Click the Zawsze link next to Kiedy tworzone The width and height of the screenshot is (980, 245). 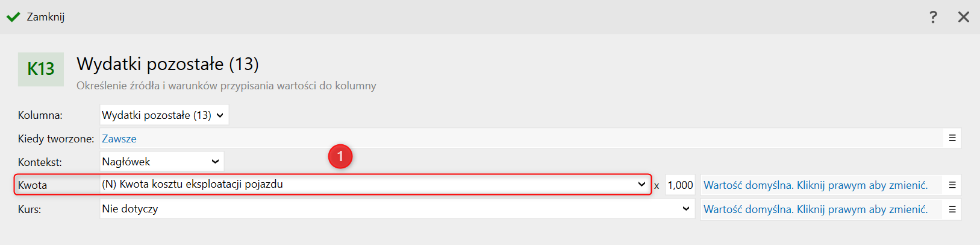pos(119,139)
